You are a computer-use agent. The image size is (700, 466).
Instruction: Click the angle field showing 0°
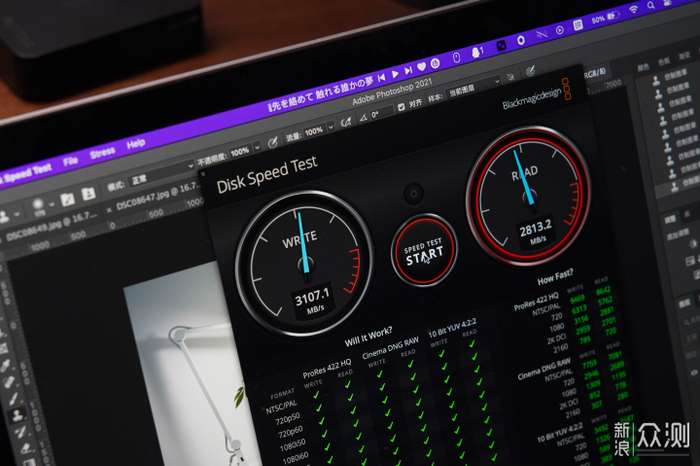point(381,112)
